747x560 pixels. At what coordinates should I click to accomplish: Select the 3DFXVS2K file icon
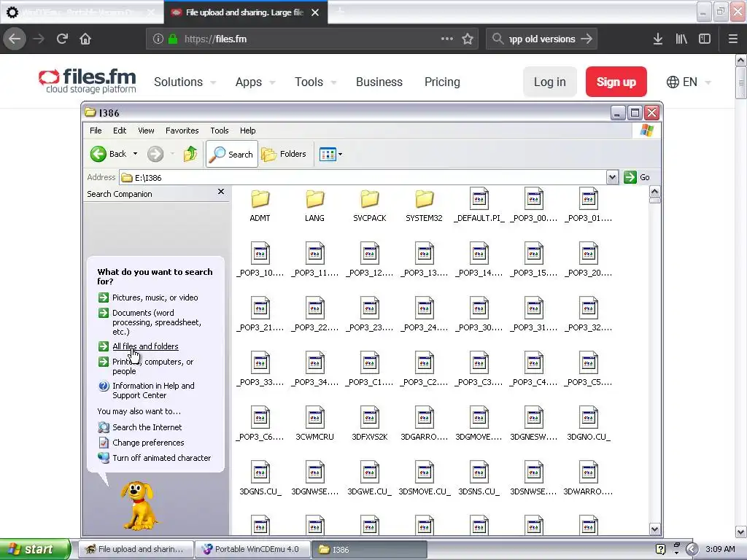(x=370, y=417)
